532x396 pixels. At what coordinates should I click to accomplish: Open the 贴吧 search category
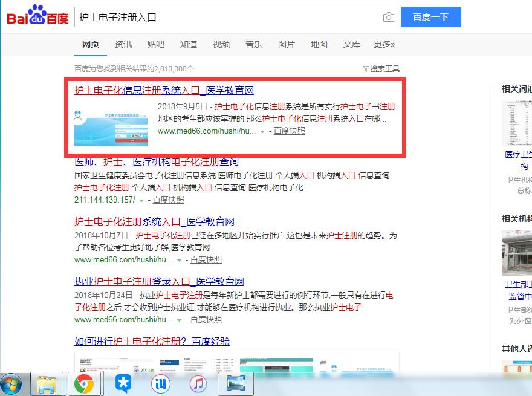(155, 44)
